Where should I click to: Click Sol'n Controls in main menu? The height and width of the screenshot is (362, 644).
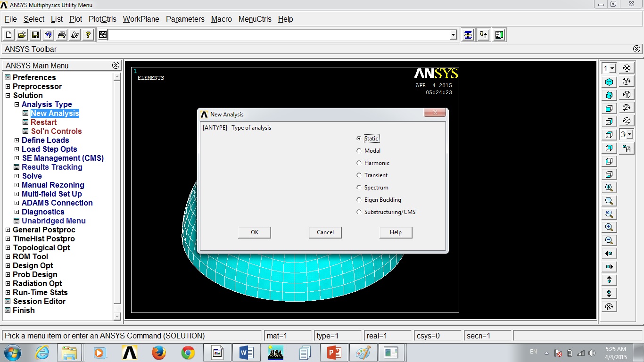(x=57, y=132)
